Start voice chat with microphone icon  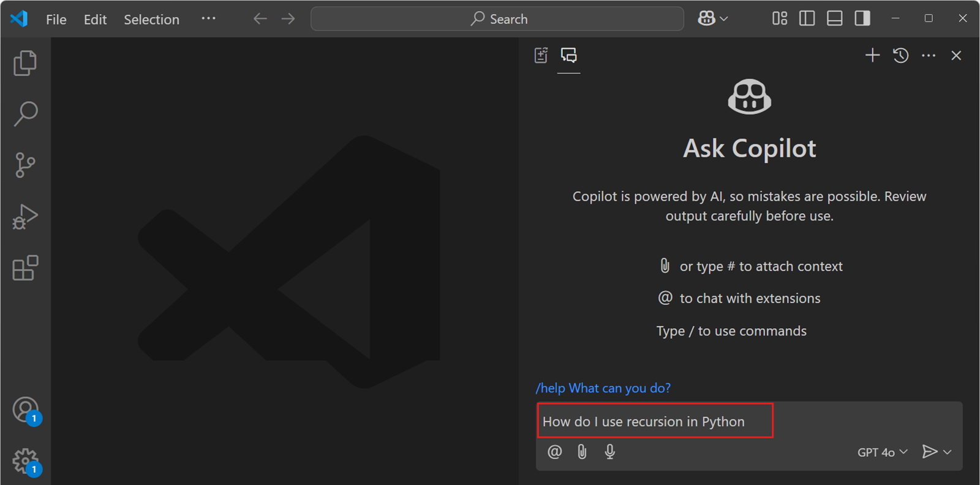click(x=610, y=452)
